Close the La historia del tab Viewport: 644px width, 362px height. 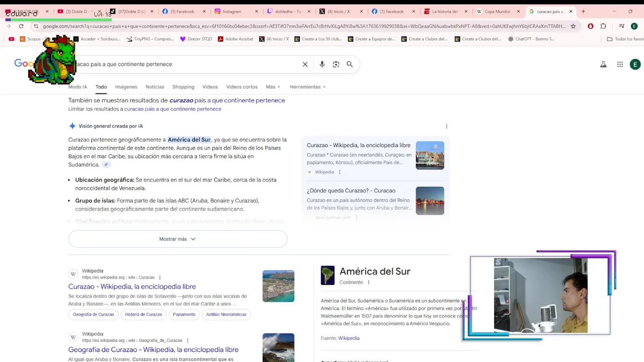click(466, 11)
